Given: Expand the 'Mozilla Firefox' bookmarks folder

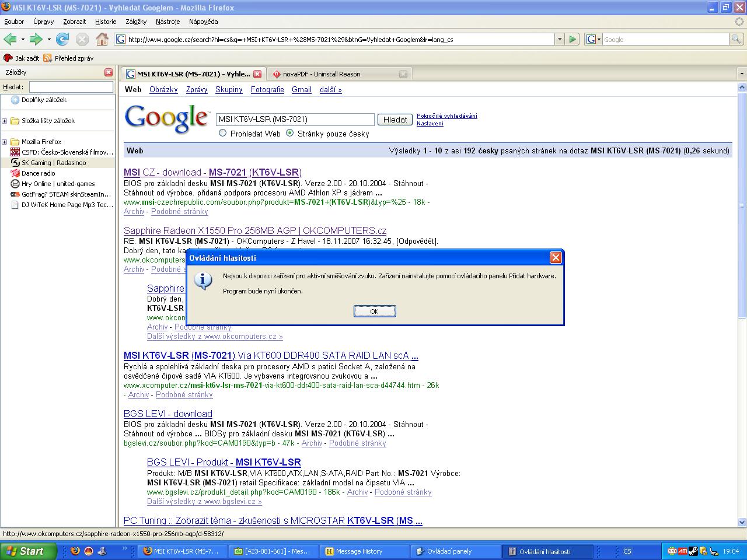Looking at the screenshot, I should click(5, 142).
